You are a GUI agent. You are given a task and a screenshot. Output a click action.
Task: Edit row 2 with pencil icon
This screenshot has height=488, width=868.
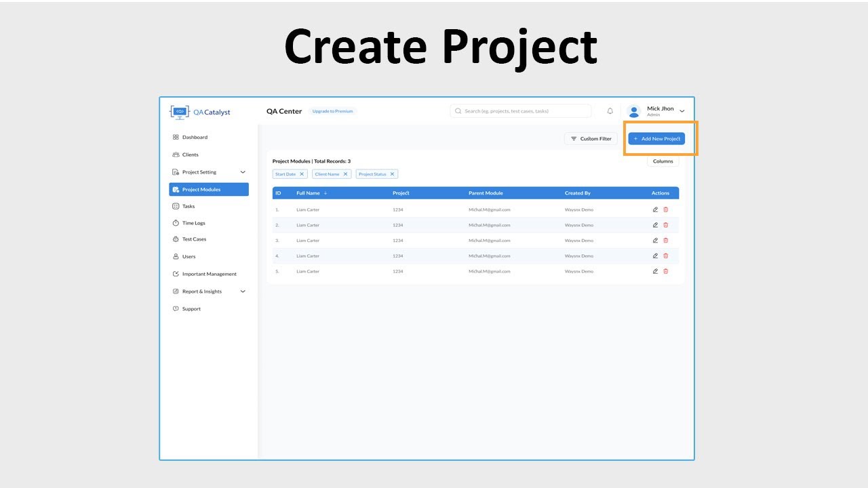pos(655,225)
